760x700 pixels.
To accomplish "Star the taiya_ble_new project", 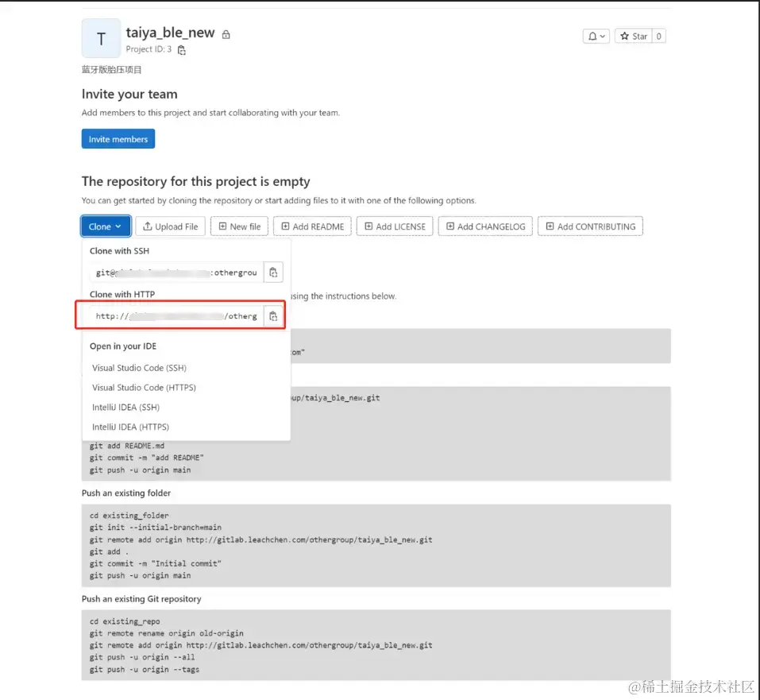I will tap(634, 37).
